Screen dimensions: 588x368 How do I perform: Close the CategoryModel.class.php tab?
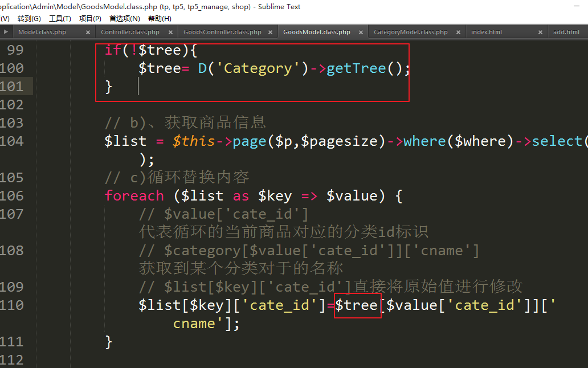[457, 32]
